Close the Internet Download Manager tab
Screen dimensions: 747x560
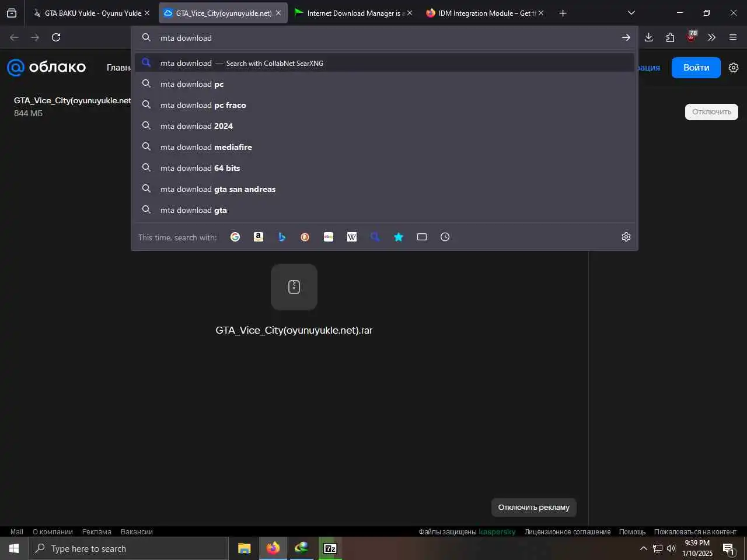click(x=410, y=13)
